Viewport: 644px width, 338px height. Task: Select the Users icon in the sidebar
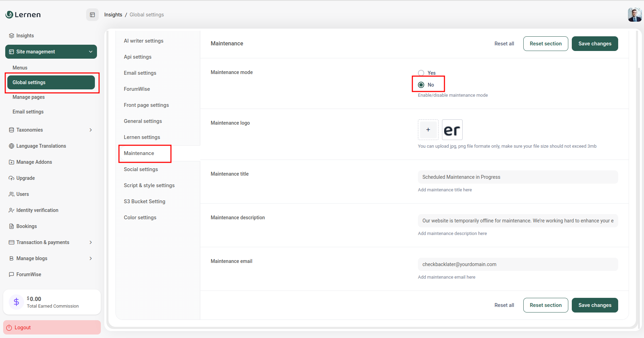11,194
